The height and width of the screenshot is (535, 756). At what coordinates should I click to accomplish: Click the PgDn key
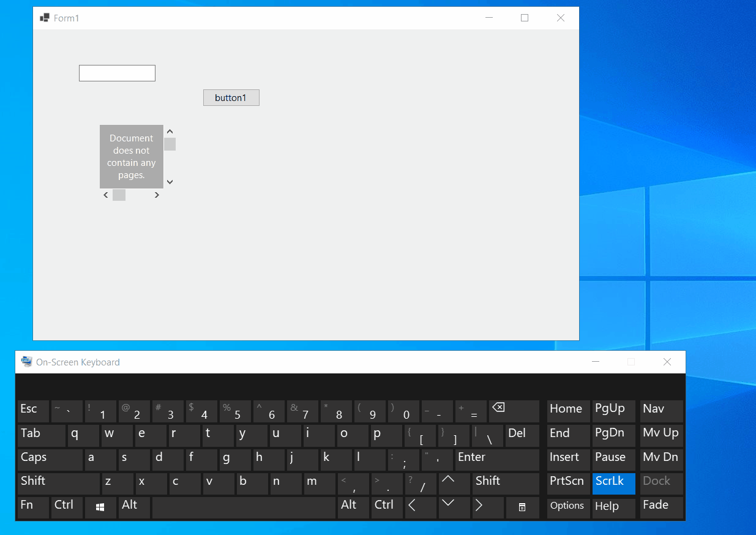(614, 435)
